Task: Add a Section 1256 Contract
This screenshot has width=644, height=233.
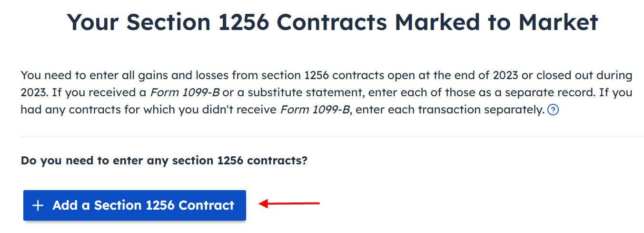Action: 135,205
